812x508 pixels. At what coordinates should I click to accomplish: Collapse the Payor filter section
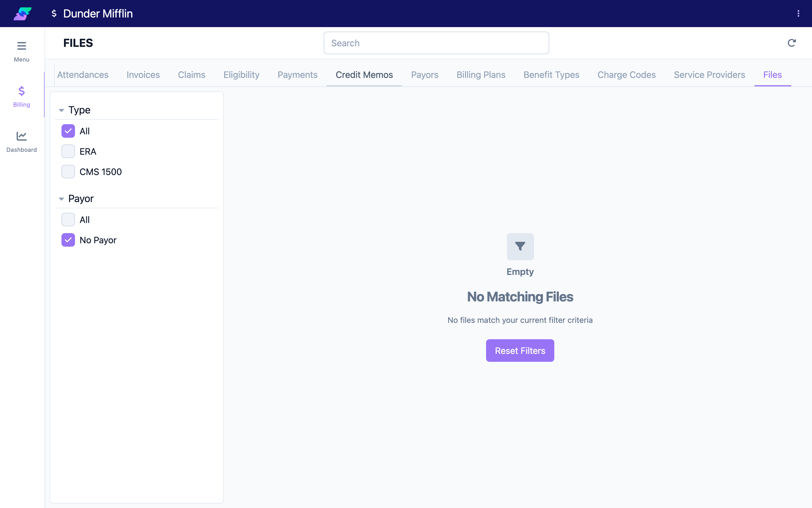click(x=61, y=199)
